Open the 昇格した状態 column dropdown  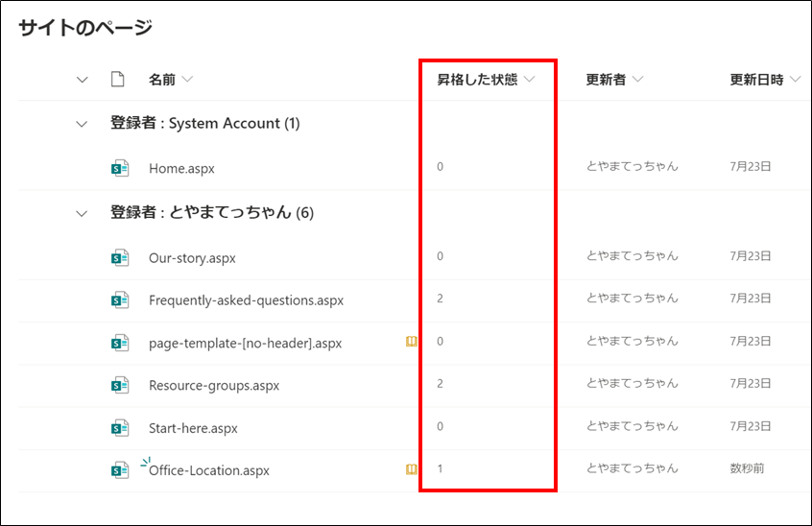point(529,80)
